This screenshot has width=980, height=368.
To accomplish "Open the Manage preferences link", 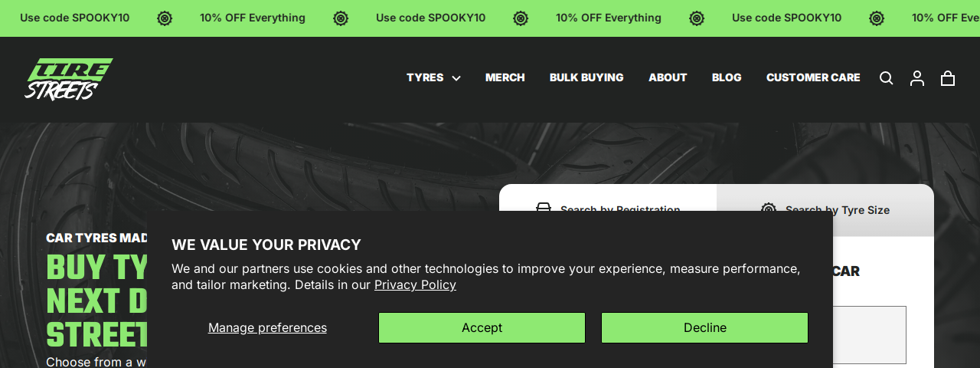I will 267,327.
